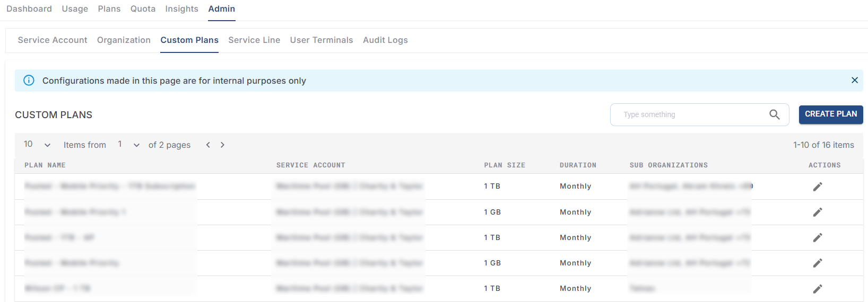The height and width of the screenshot is (302, 868).
Task: Click the search magnifier icon
Action: coord(774,114)
